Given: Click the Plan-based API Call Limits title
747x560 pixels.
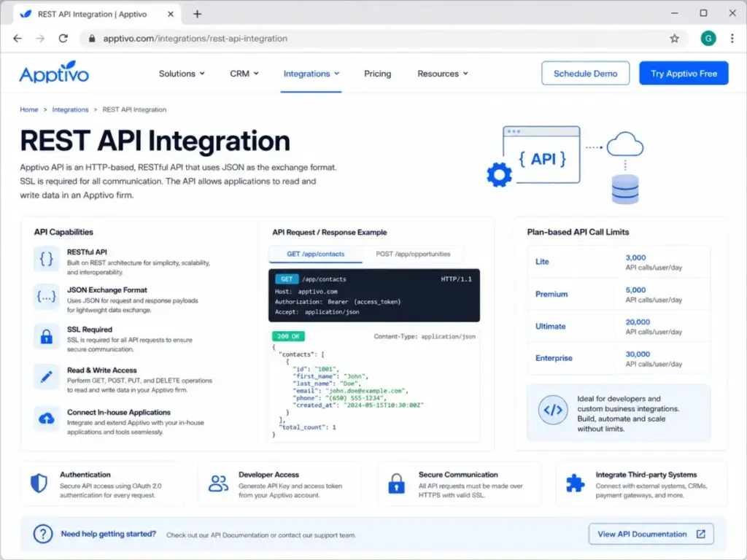Looking at the screenshot, I should pyautogui.click(x=578, y=232).
